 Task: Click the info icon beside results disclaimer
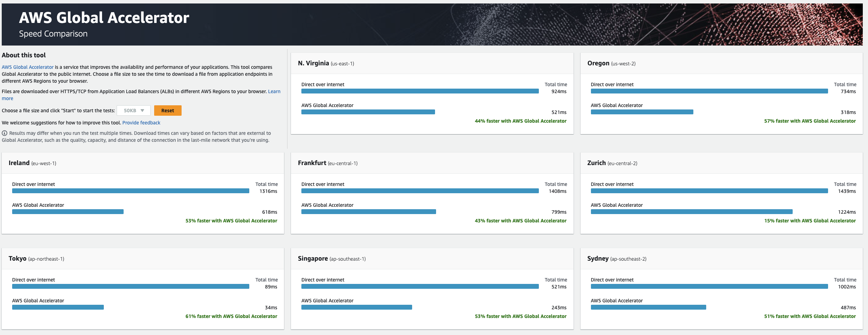(5, 133)
